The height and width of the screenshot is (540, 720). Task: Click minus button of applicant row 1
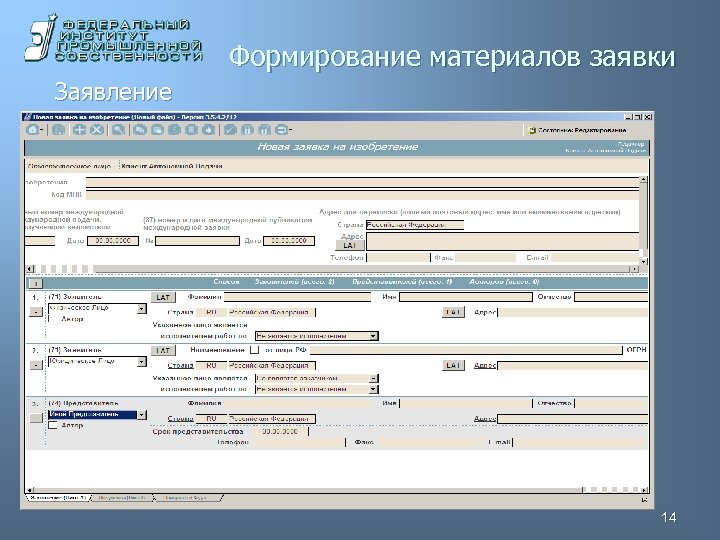pos(36,312)
